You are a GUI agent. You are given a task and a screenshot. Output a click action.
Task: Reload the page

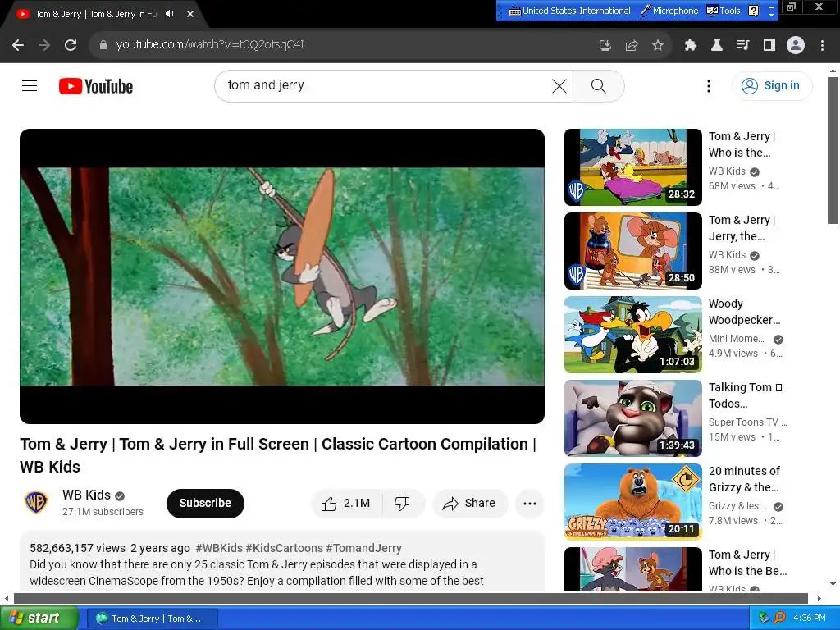click(x=71, y=45)
